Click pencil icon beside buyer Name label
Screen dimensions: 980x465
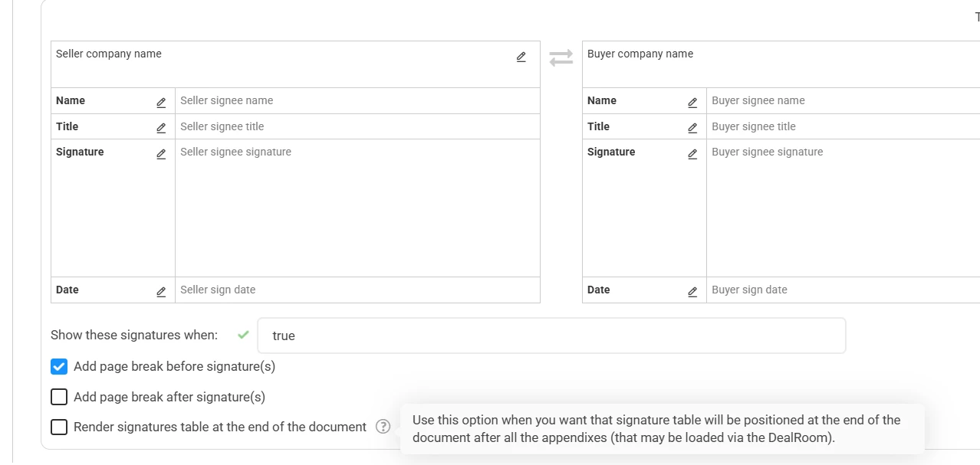(692, 103)
